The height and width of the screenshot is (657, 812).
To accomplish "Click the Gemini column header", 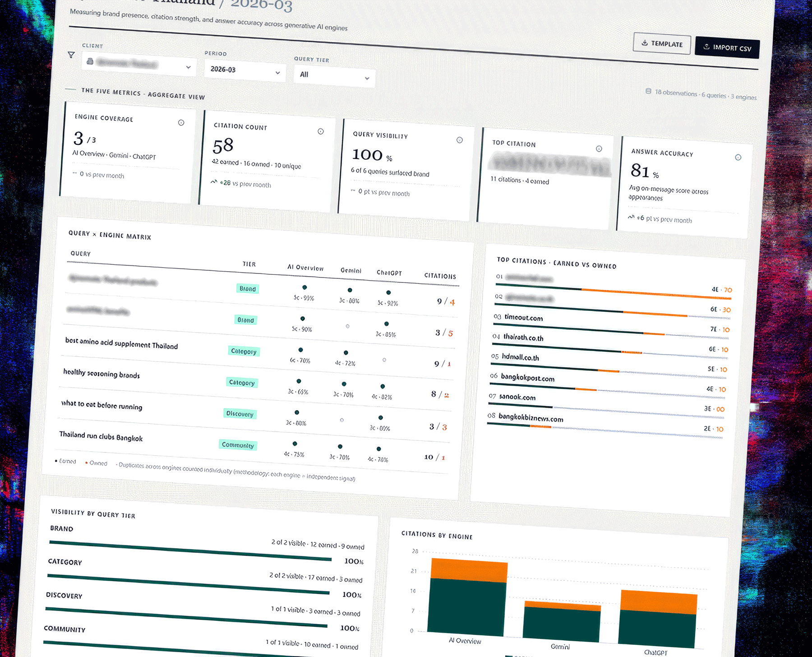I will pos(351,270).
